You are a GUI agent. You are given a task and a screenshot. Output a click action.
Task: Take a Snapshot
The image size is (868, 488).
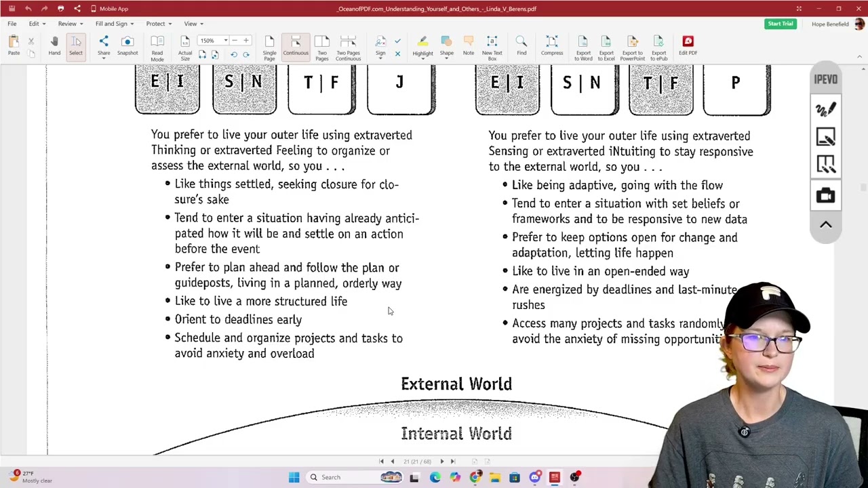tap(127, 46)
